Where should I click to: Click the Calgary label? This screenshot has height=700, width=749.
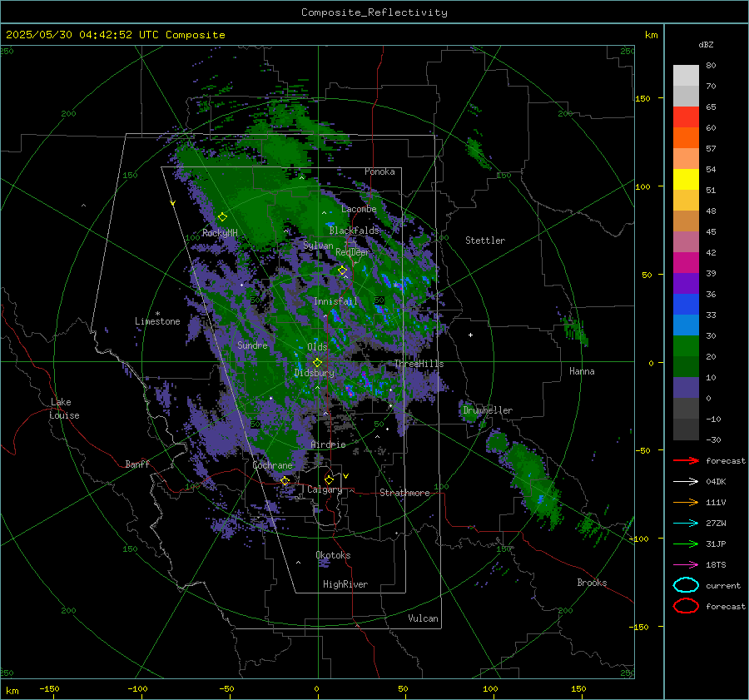[x=325, y=489]
